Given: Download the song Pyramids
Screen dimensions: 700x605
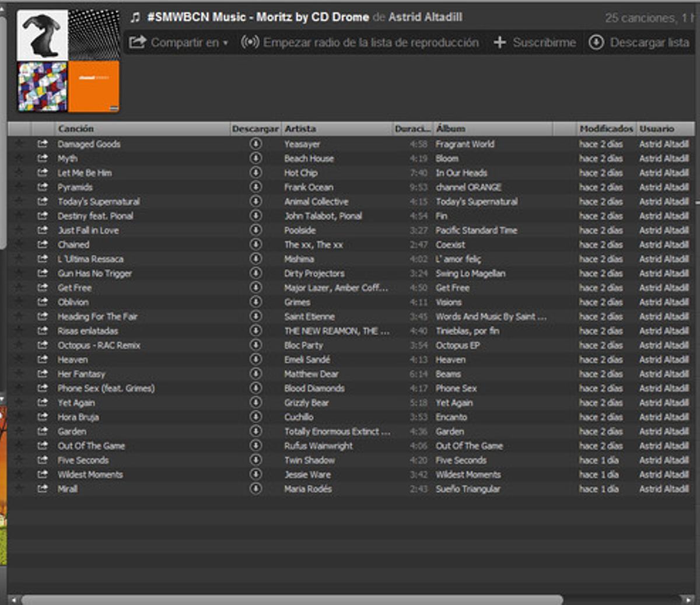Looking at the screenshot, I should click(x=256, y=187).
